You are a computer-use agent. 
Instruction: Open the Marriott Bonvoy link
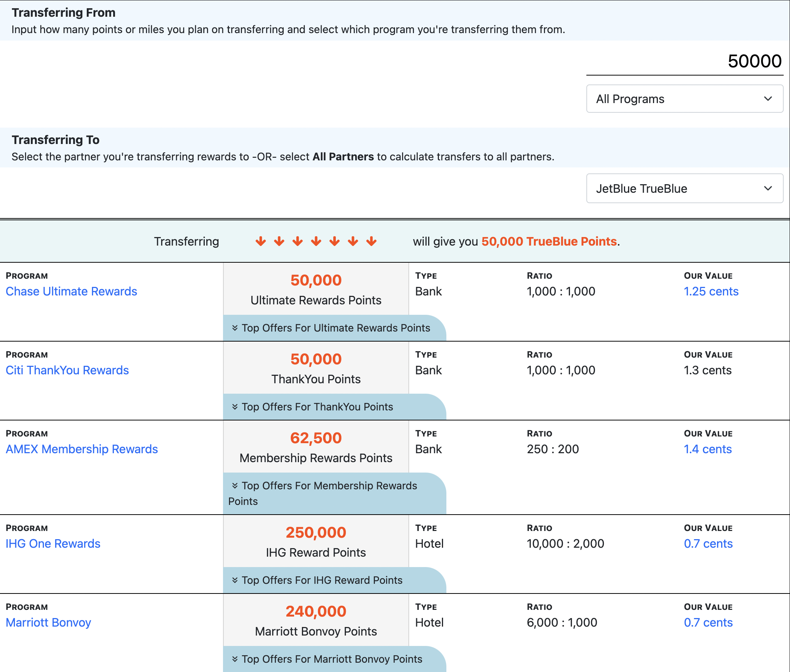click(48, 623)
